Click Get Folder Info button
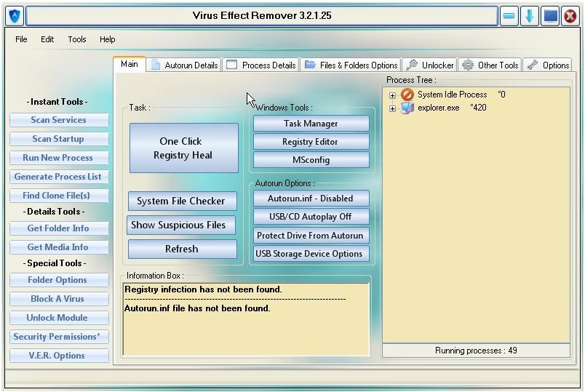Image resolution: width=585 pixels, height=392 pixels. [59, 228]
